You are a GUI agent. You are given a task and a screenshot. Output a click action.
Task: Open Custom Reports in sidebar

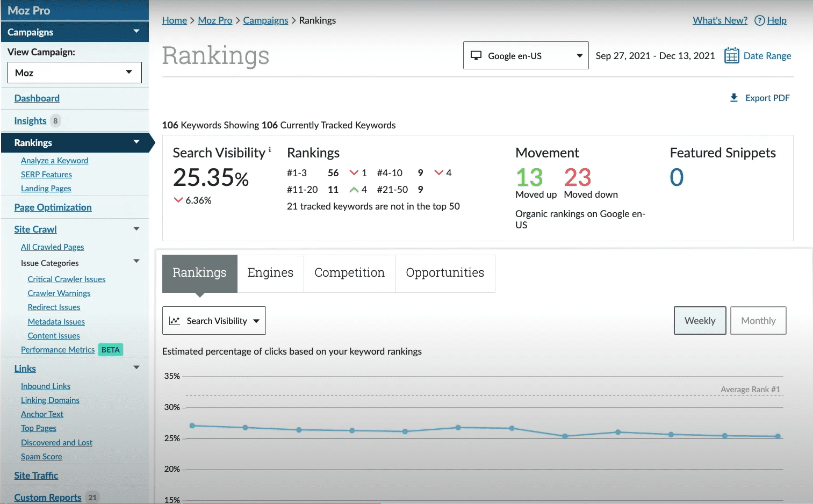[x=48, y=498]
